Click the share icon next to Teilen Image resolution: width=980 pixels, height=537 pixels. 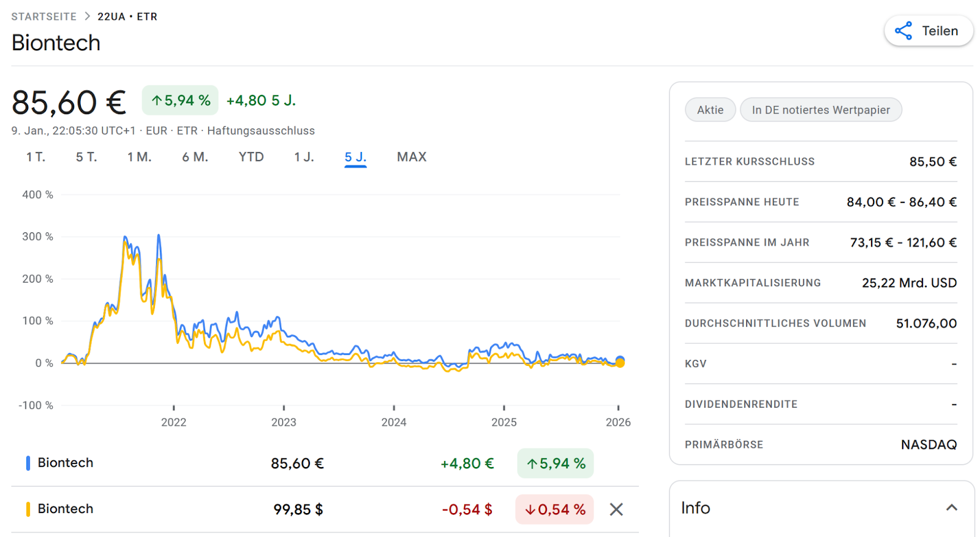click(x=903, y=31)
